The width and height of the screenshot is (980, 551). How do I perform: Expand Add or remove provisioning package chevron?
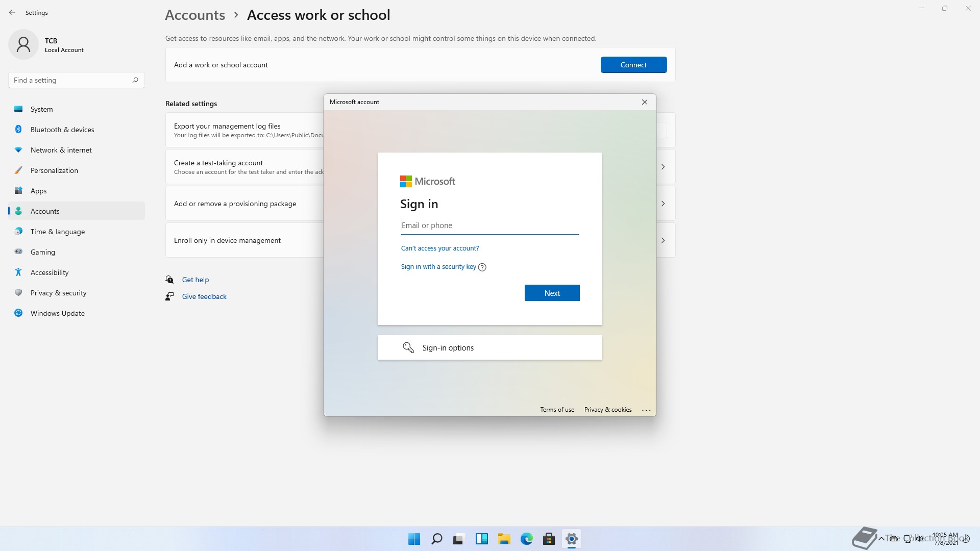click(x=663, y=204)
